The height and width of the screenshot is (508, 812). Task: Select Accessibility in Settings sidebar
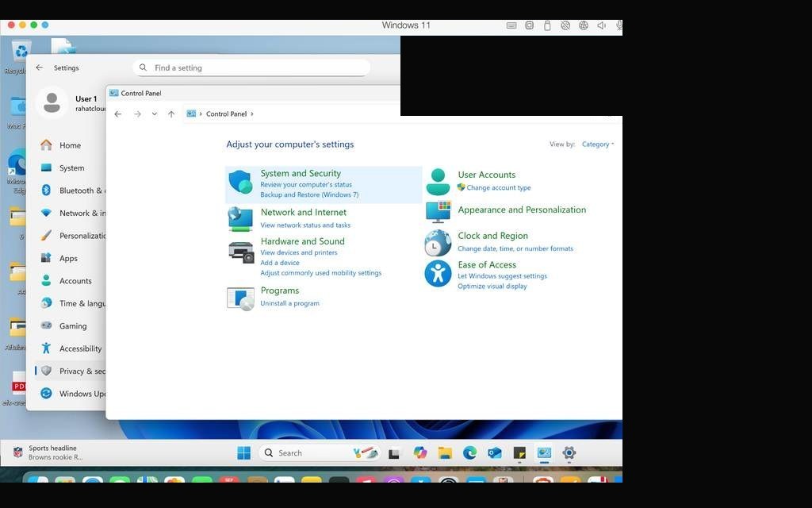pos(70,349)
